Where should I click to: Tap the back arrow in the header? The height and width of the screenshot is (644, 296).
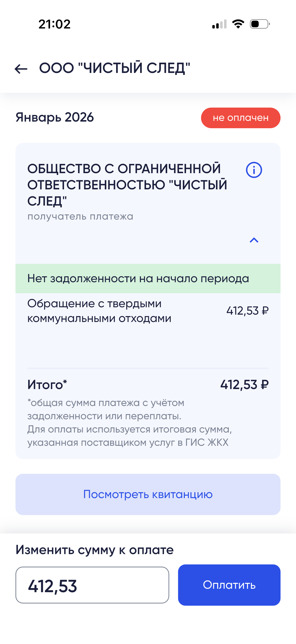21,69
